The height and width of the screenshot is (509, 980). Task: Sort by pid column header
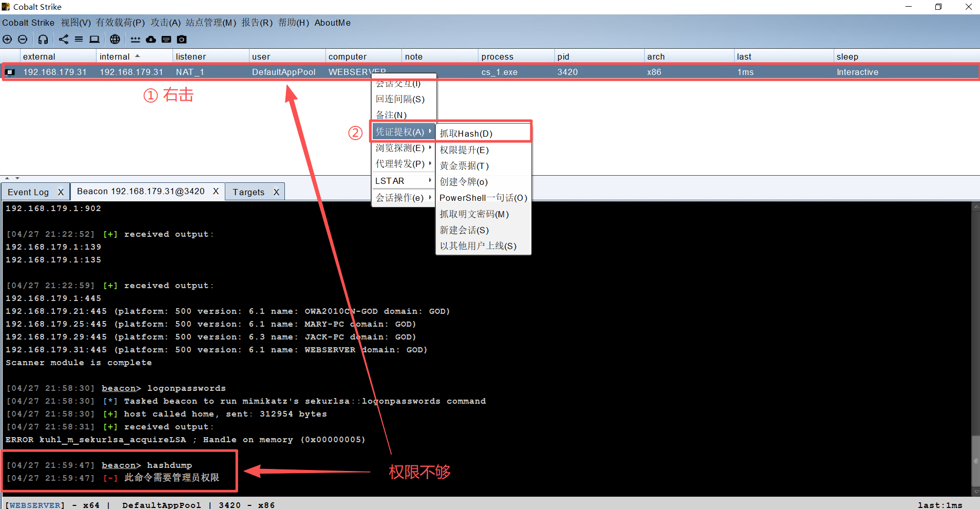coord(599,56)
